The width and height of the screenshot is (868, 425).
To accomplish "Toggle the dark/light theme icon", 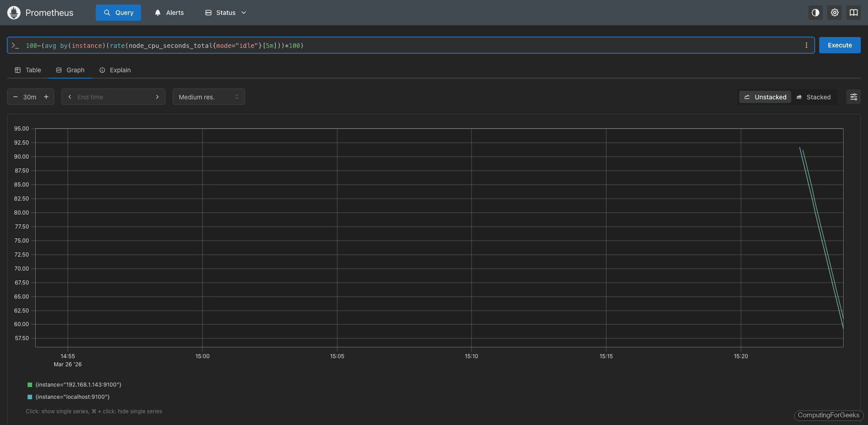I will point(815,13).
